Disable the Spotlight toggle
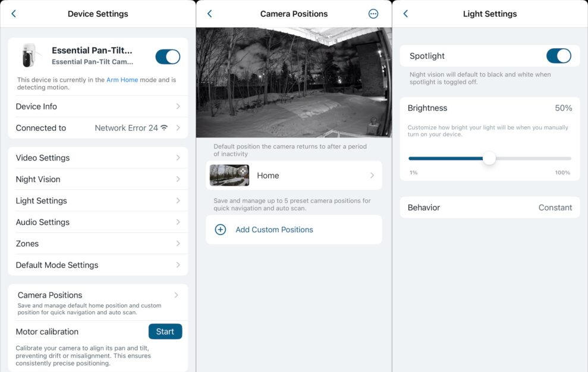Viewport: 588px width, 372px height. tap(559, 55)
